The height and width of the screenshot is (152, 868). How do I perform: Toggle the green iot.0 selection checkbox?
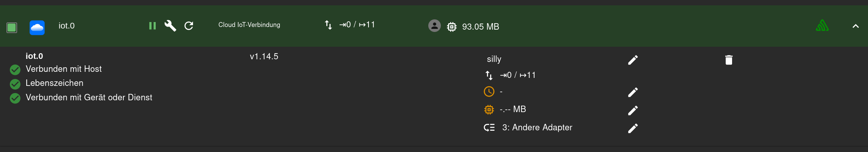pos(12,27)
